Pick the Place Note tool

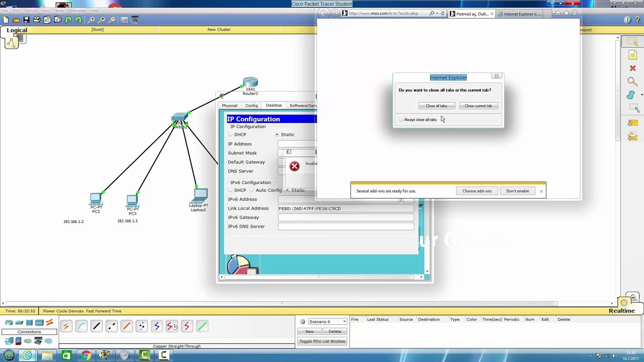[632, 55]
